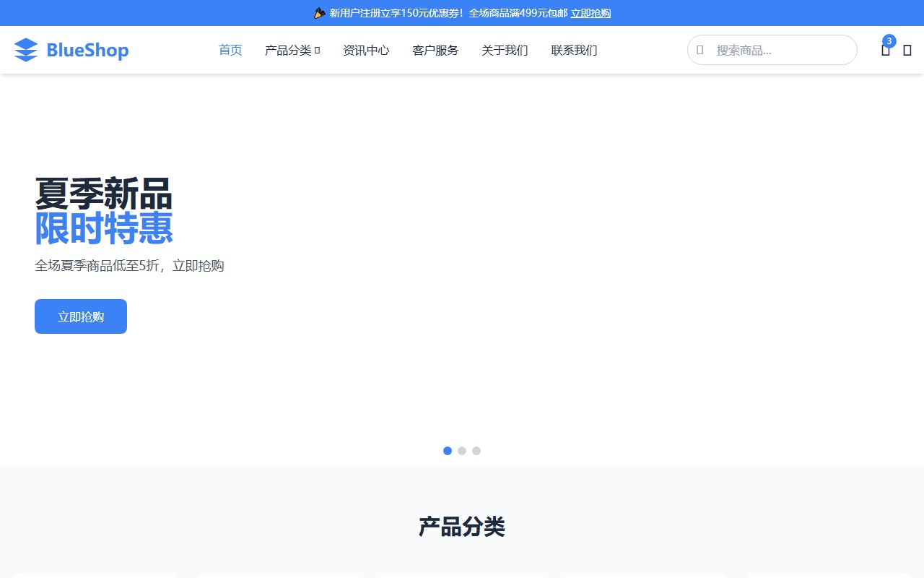
Task: Click the party popper icon in announcement bar
Action: pyautogui.click(x=320, y=13)
